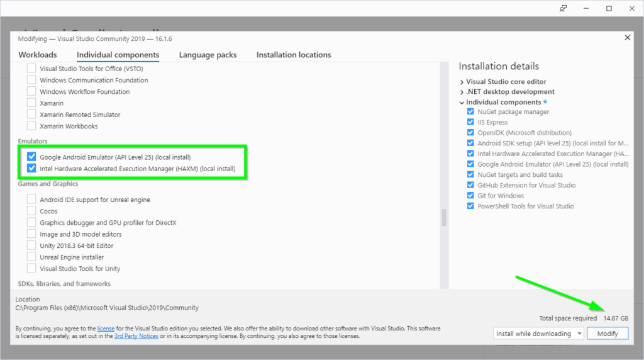Expand .NET desktop development details
Viewport: 644px width, 360px height.
pos(462,92)
